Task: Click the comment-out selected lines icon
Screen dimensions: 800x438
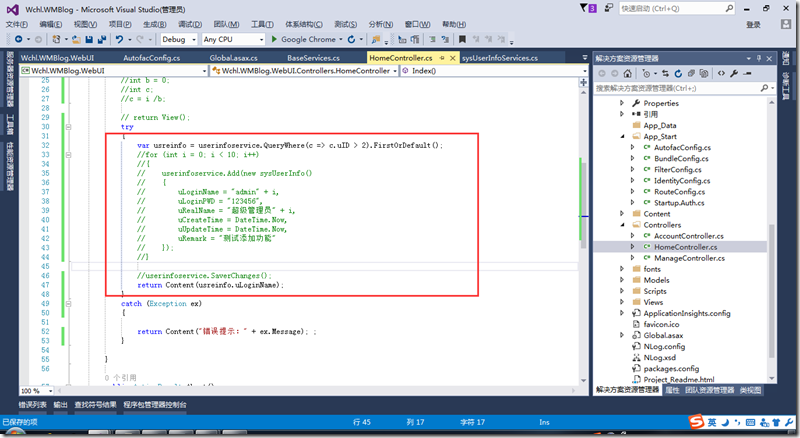Action: [432, 39]
